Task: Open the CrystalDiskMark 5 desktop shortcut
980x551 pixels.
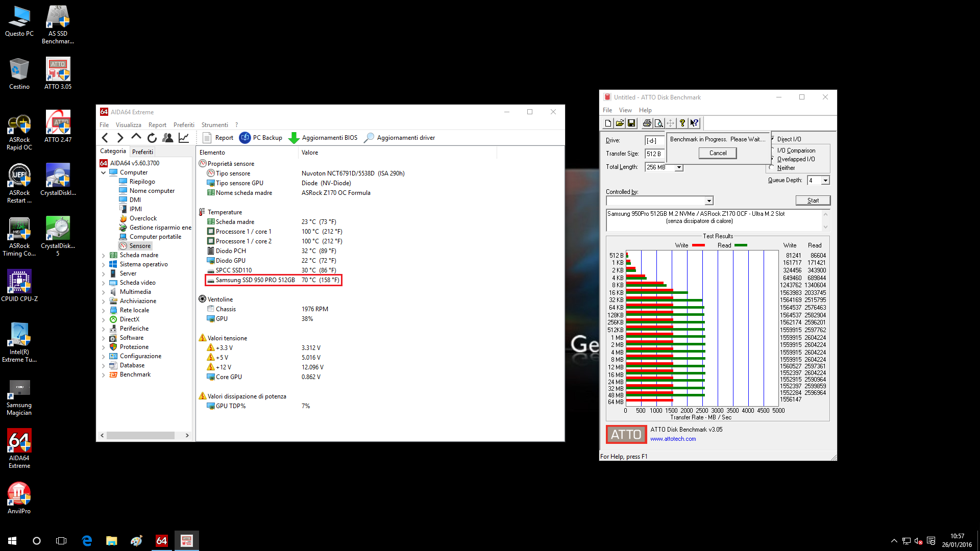Action: click(58, 237)
